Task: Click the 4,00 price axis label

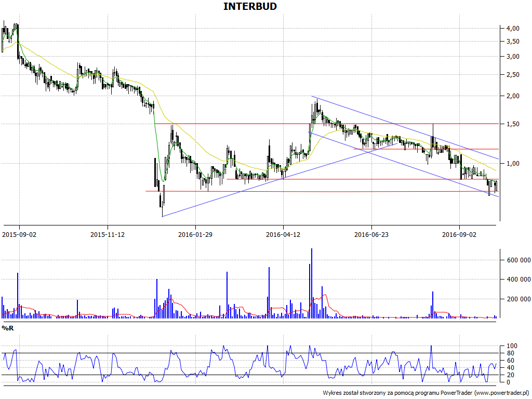Action: [x=513, y=29]
